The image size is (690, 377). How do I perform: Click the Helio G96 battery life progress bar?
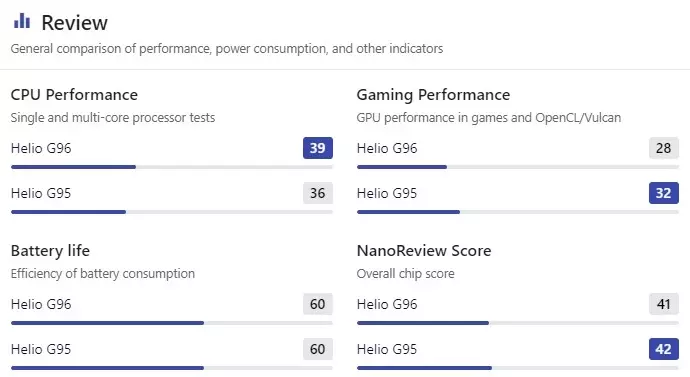pyautogui.click(x=172, y=323)
